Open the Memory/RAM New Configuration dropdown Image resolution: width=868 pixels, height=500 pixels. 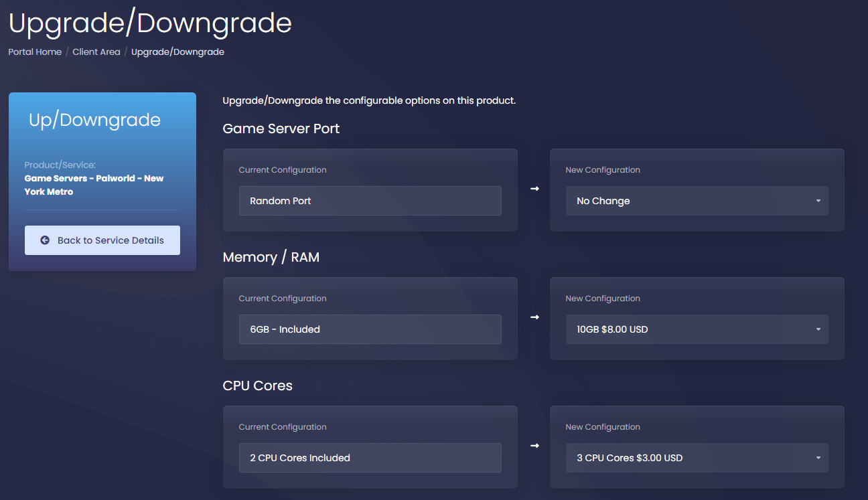[x=697, y=329]
